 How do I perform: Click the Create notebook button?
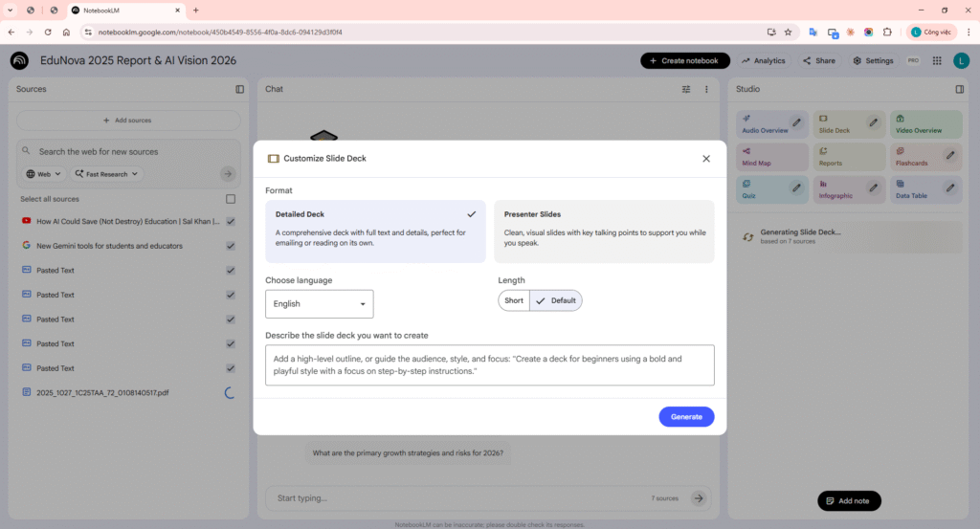[684, 60]
